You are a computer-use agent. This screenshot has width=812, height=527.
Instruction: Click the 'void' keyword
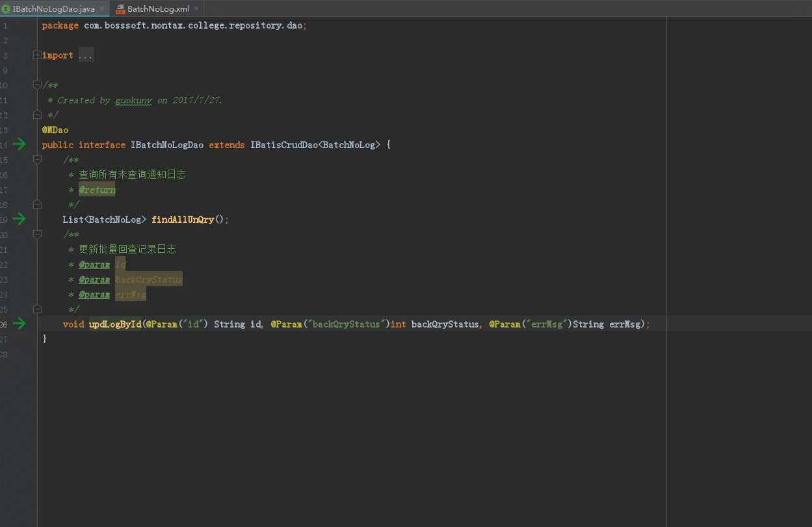[73, 324]
